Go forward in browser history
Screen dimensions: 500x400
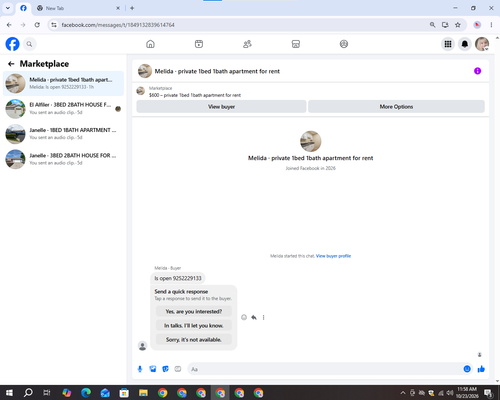point(23,25)
